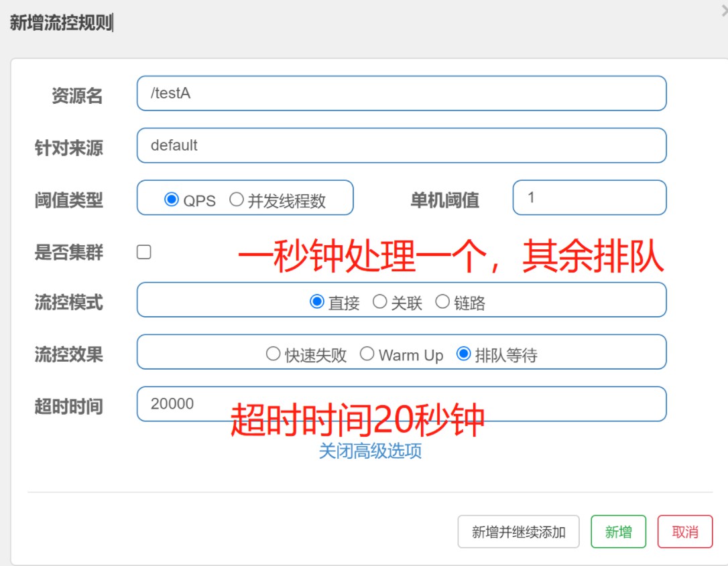Select Warm Up flow control effect
Image resolution: width=728 pixels, height=566 pixels.
pos(367,354)
